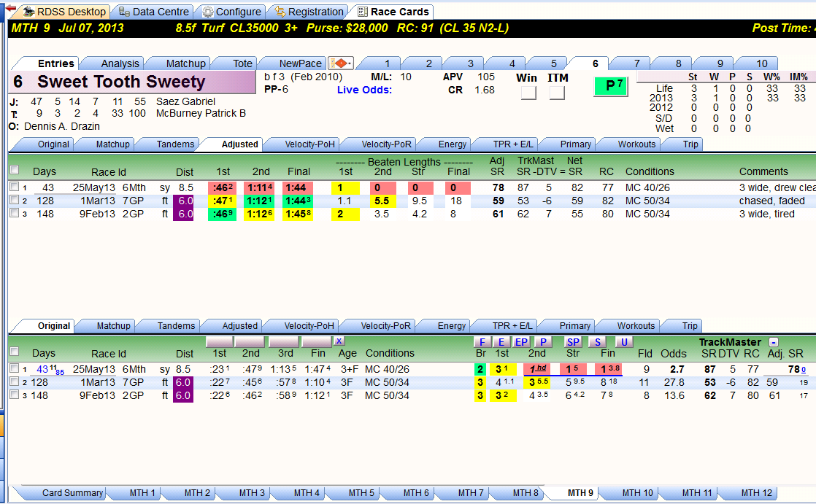The image size is (816, 504).
Task: Check the 25May13 row in lower Original table
Action: [15, 368]
